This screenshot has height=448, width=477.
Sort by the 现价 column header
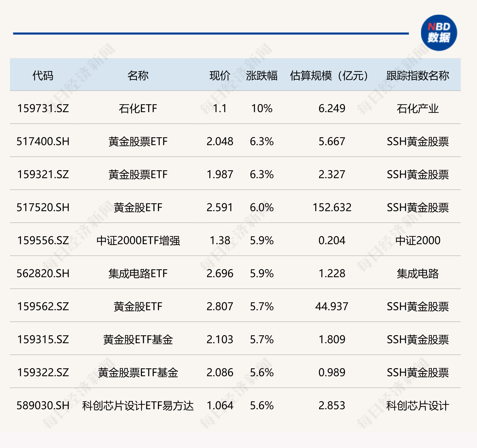tap(219, 74)
